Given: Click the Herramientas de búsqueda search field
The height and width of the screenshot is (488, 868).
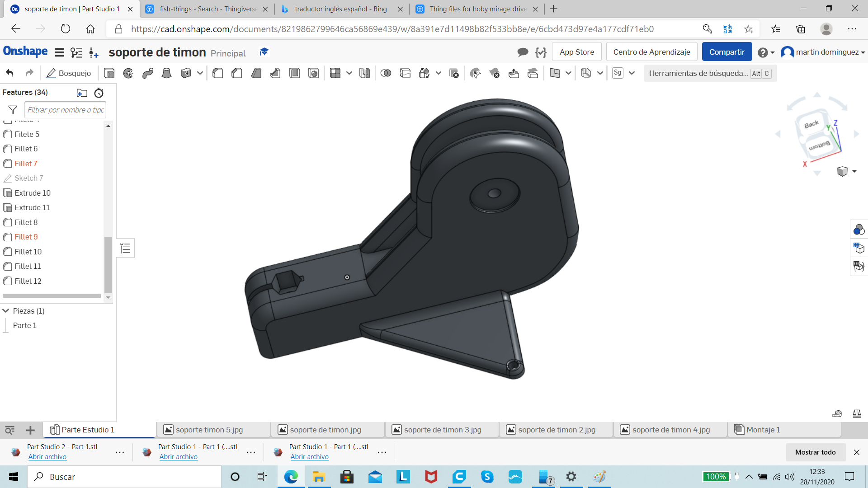Looking at the screenshot, I should coord(710,73).
